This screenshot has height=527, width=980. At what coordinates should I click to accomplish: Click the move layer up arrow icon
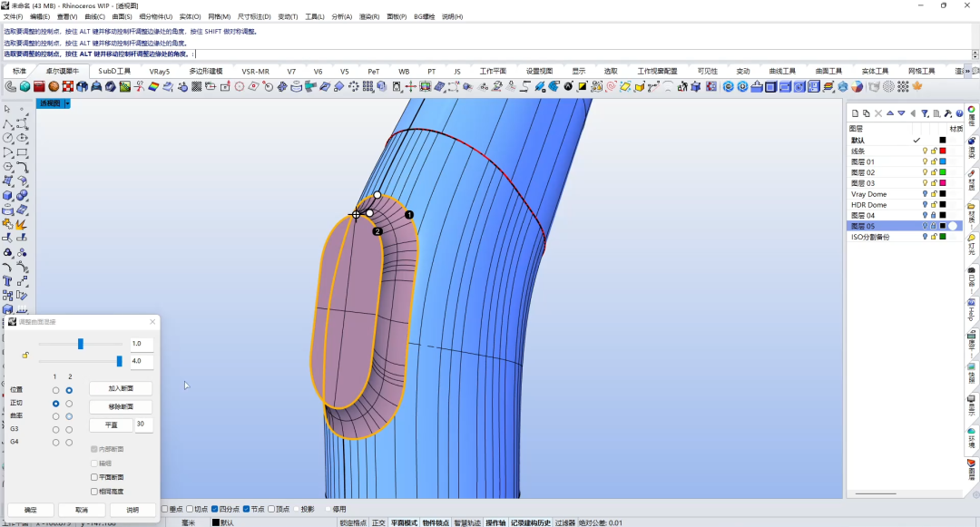(x=890, y=113)
